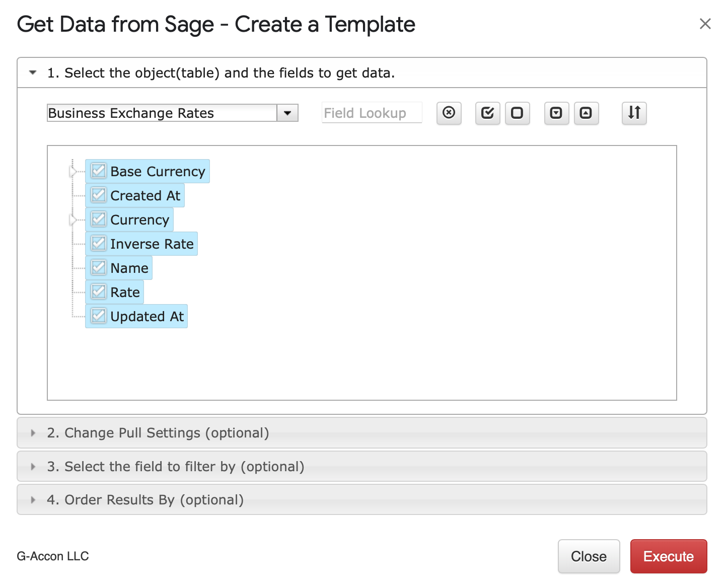
Task: Click the expand all nodes icon
Action: [556, 113]
